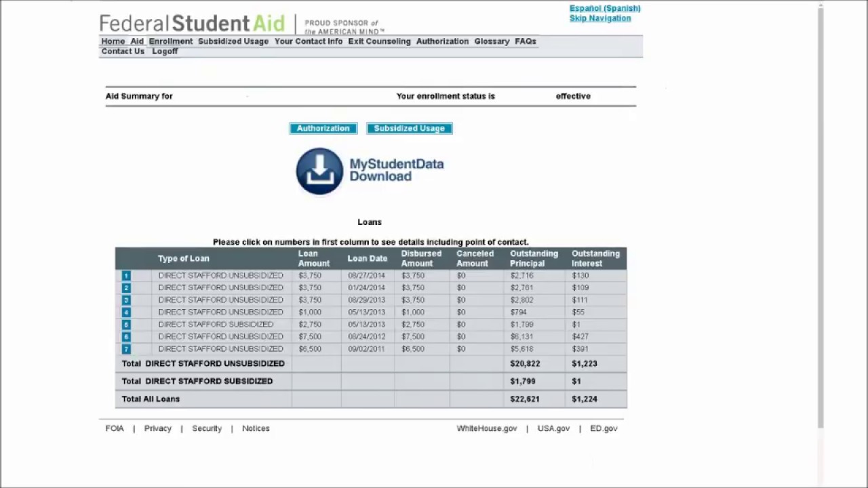Open the Notices footer link

coord(256,428)
